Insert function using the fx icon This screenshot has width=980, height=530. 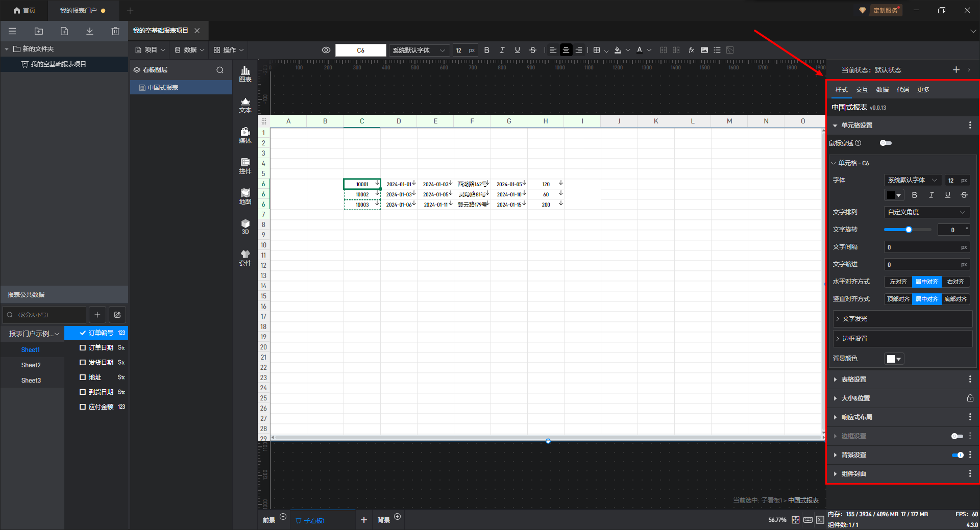(691, 50)
